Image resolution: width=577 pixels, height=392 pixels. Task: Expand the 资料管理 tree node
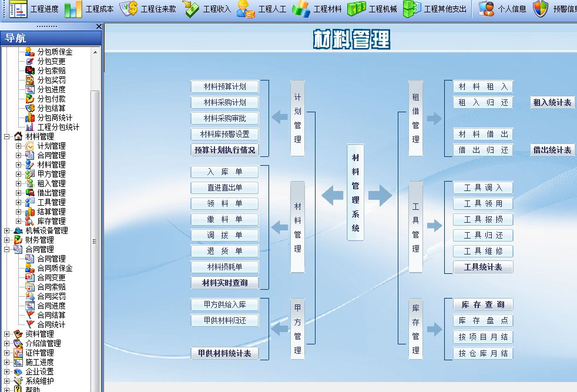click(6, 334)
